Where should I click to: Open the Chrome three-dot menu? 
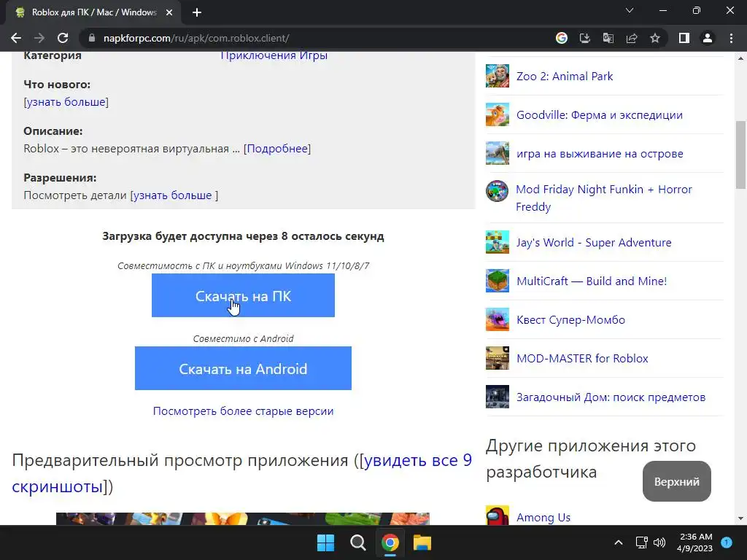pyautogui.click(x=731, y=38)
